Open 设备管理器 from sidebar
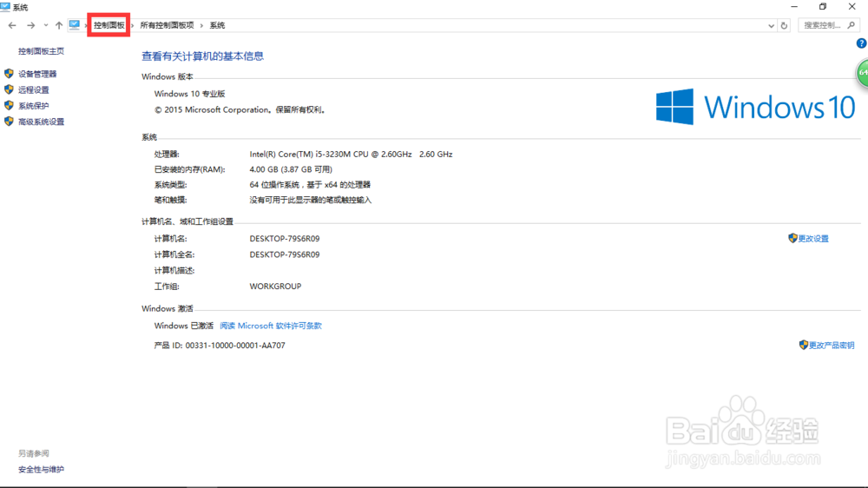The image size is (868, 488). (x=37, y=74)
